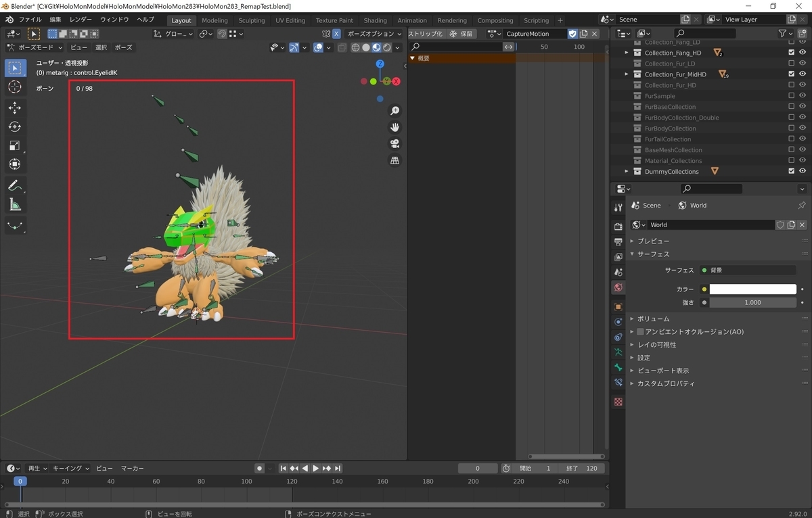Open the Render properties tab

[x=618, y=227]
